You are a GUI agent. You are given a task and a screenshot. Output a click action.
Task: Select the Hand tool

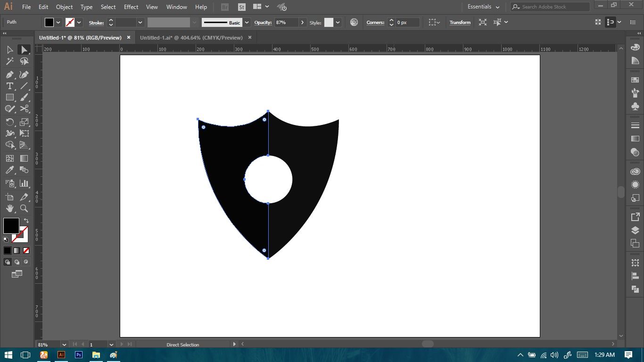9,208
